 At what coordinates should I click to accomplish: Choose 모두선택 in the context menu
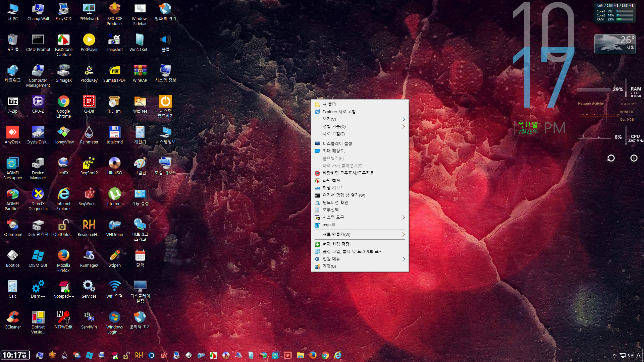(x=360, y=210)
